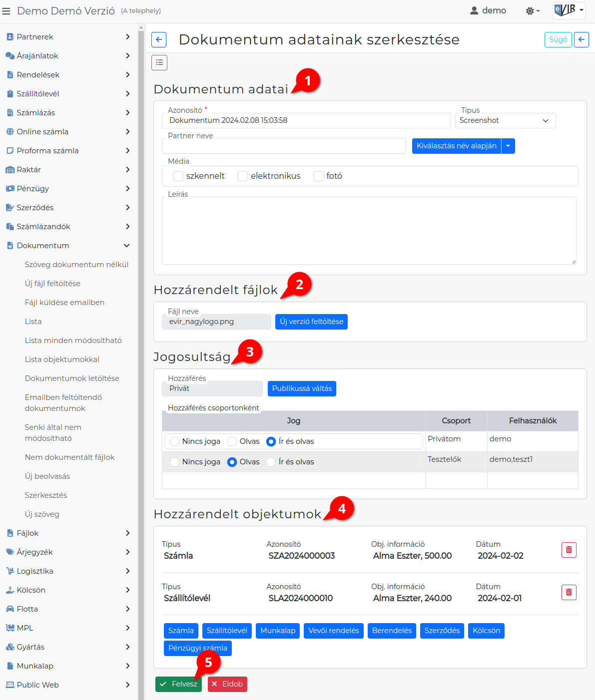Click the hamburger menu icon
Screen dimensions: 595x700
pos(6,11)
